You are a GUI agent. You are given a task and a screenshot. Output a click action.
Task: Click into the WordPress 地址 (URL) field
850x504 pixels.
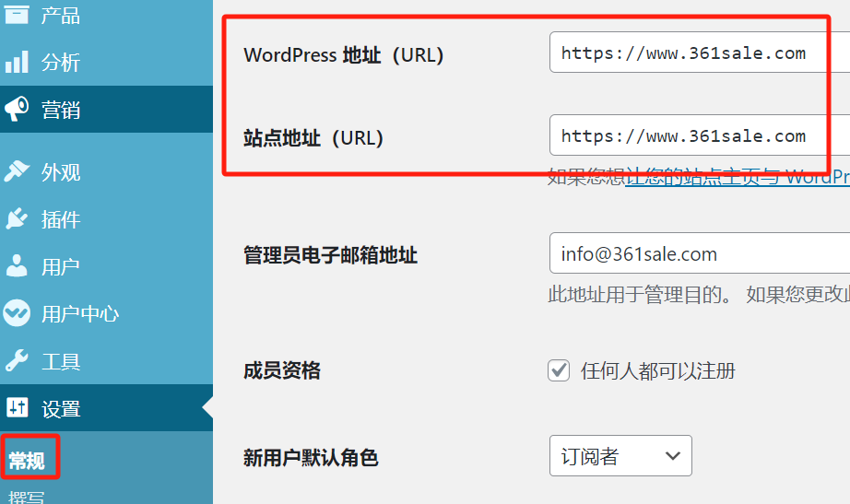coord(700,52)
